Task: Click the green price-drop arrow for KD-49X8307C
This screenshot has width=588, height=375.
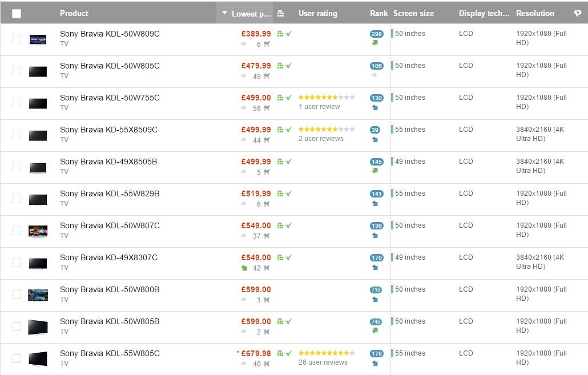Action: click(244, 268)
